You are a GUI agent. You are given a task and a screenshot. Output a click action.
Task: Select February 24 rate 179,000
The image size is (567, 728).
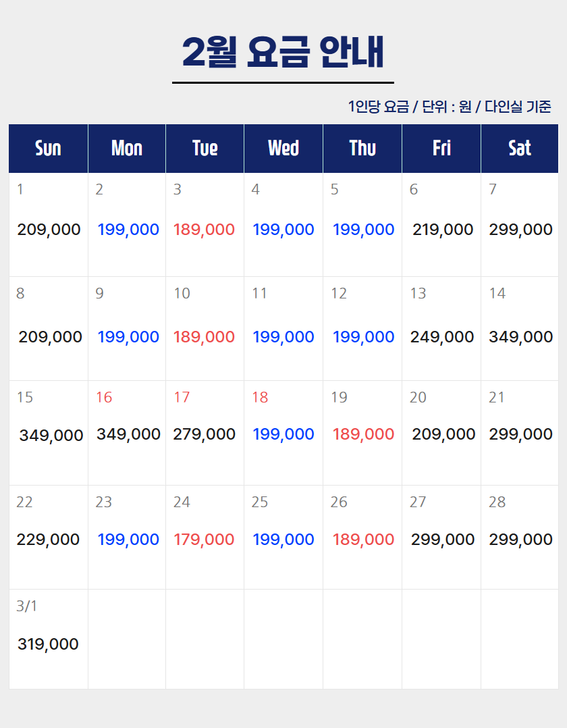point(204,540)
